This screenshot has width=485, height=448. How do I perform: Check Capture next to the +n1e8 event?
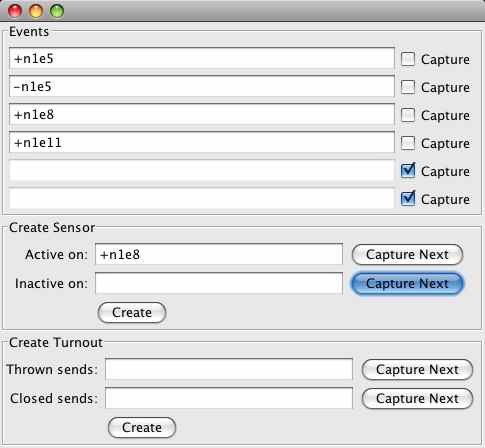tap(408, 115)
